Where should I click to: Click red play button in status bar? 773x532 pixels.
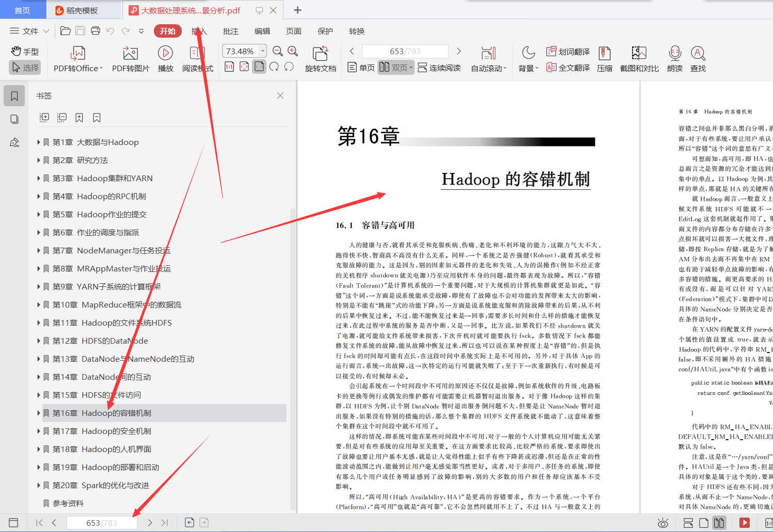[x=744, y=523]
